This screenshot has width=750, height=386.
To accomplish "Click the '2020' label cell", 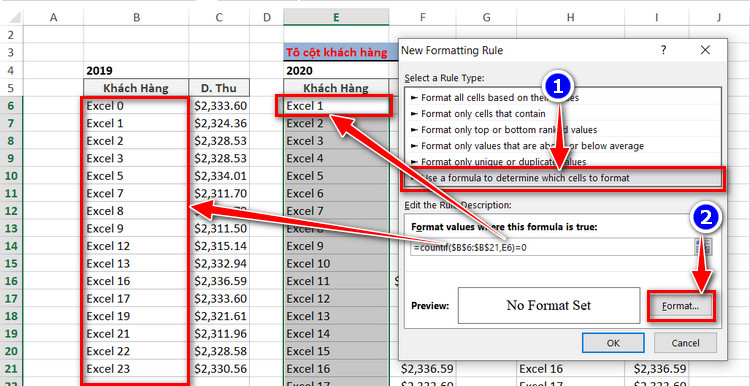I will (336, 70).
